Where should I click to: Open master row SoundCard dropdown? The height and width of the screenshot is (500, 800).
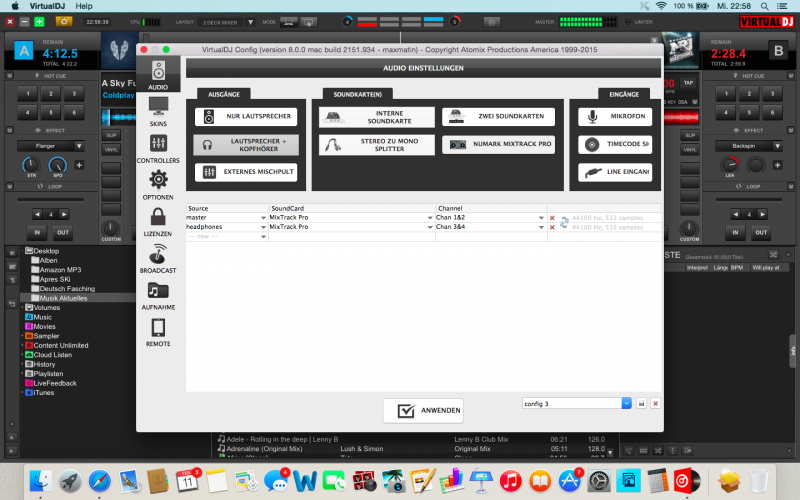pyautogui.click(x=430, y=218)
